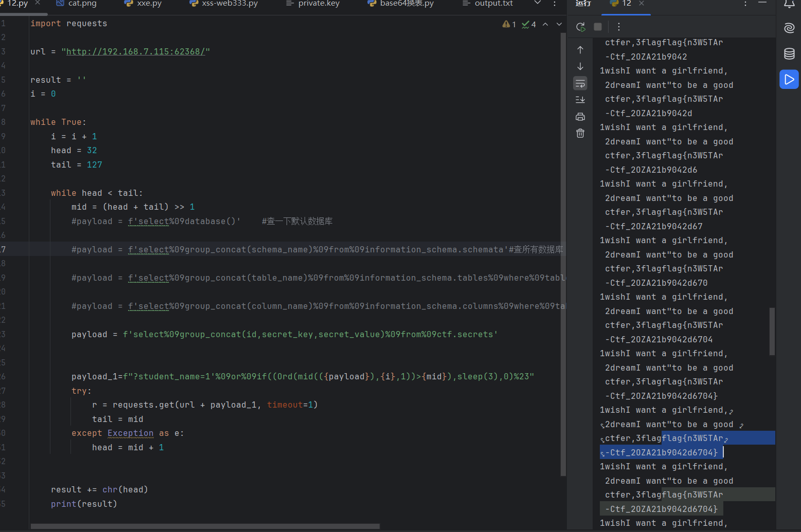Click commented 'select%09database()' payload line
Viewport: 801px width, 532px height.
click(x=202, y=222)
